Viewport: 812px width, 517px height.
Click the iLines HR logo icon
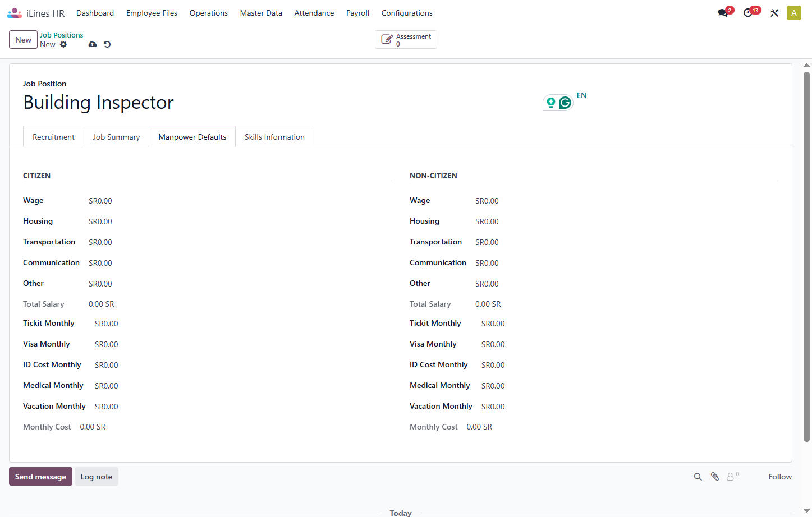[x=15, y=13]
